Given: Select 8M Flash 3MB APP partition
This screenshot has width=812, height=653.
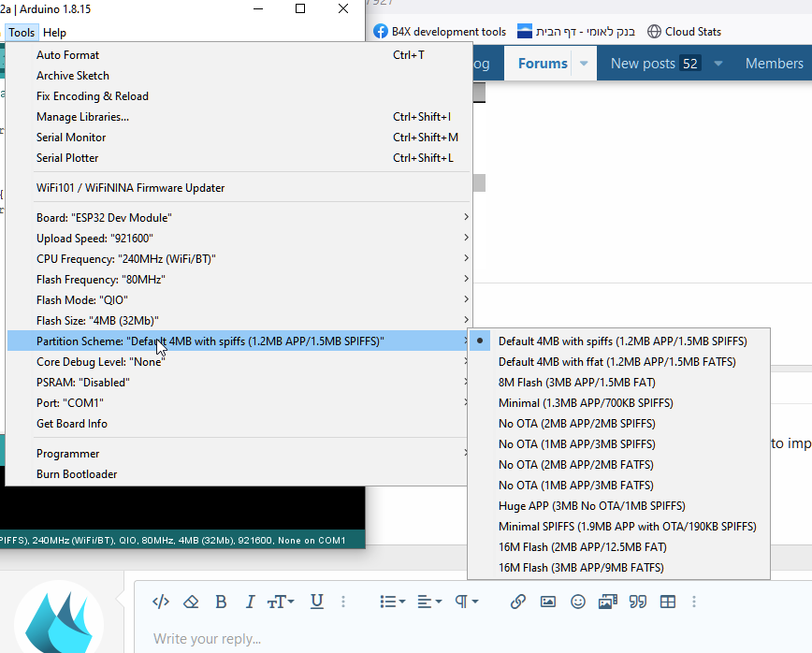Looking at the screenshot, I should tap(619, 383).
